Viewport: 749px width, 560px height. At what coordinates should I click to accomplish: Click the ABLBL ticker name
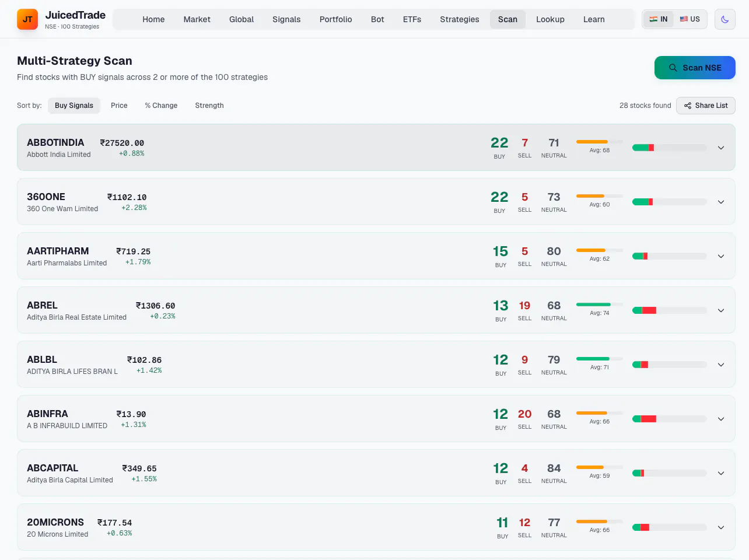(x=42, y=359)
